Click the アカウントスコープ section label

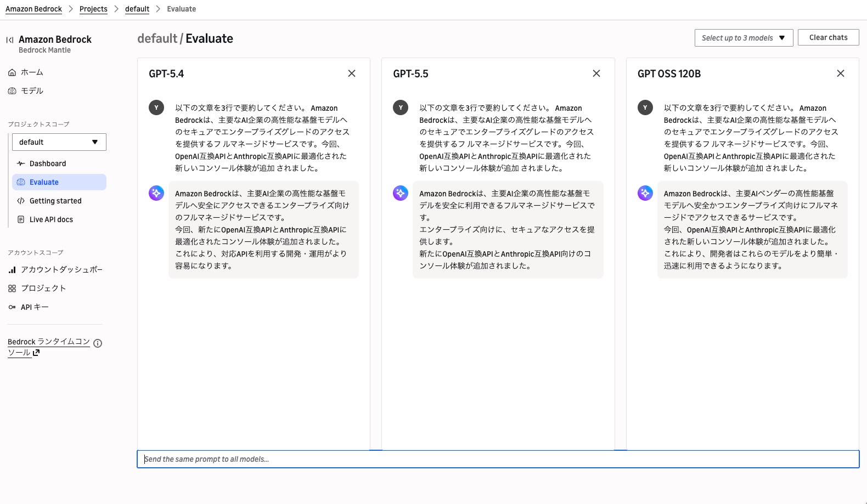pos(36,252)
